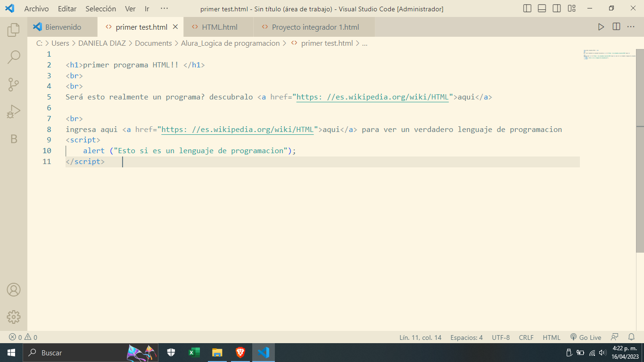Open the Run and Debug view
The height and width of the screenshot is (362, 644).
point(14,112)
